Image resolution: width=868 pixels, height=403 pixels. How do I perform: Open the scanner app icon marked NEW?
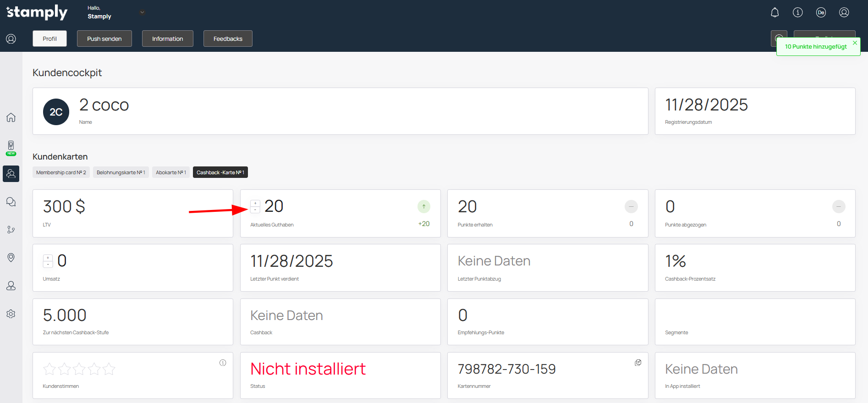click(x=11, y=146)
